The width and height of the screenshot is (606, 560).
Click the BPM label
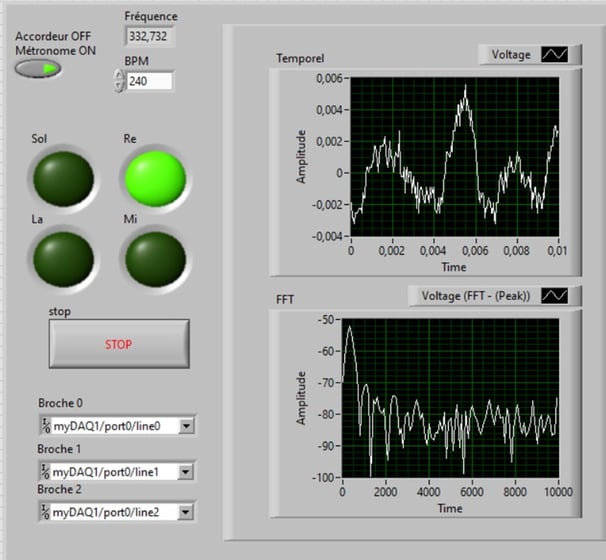tap(136, 61)
